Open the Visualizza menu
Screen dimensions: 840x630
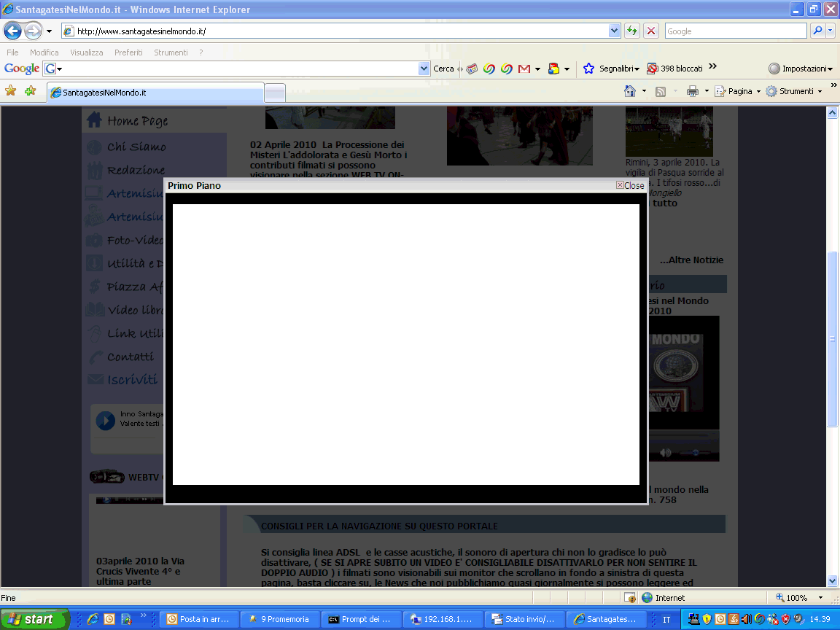pos(86,52)
